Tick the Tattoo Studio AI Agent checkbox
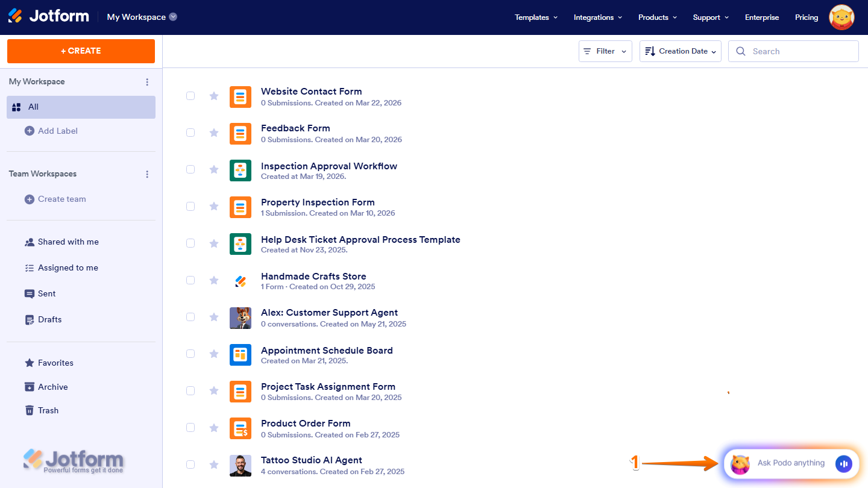Viewport: 868px width, 488px height. pos(190,465)
